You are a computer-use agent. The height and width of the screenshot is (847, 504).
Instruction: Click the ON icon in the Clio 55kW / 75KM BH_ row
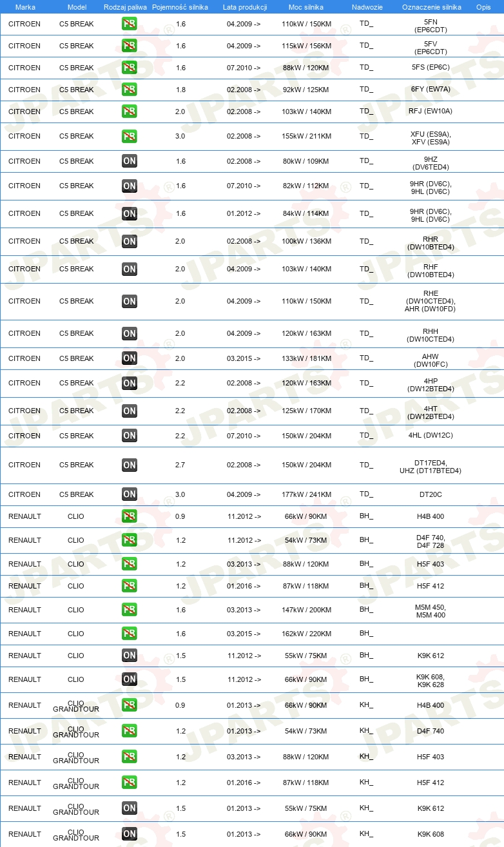129,656
